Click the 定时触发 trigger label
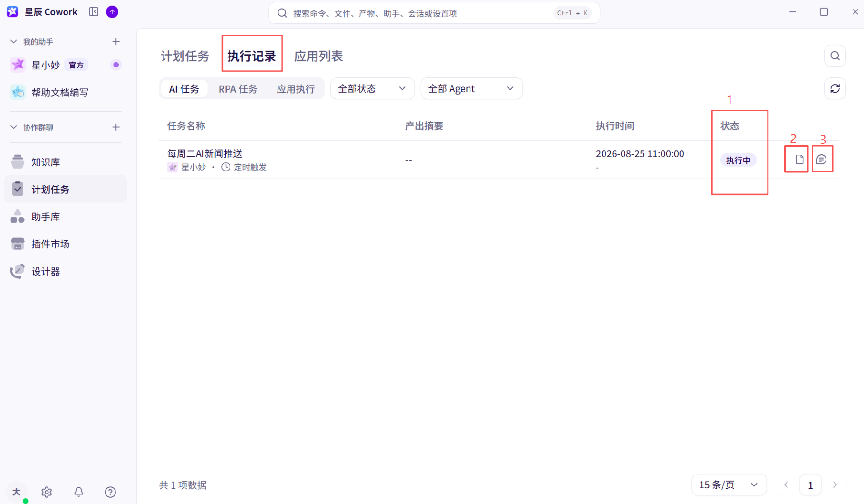 (x=250, y=167)
